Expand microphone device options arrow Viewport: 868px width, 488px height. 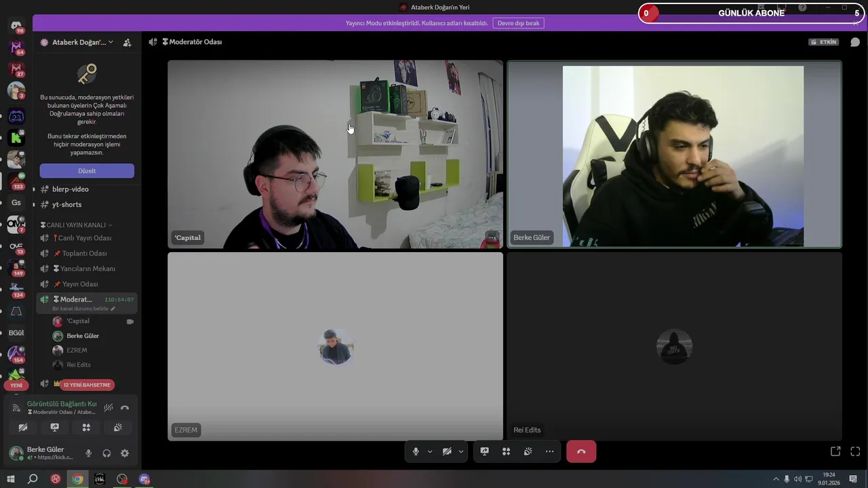pos(430,451)
